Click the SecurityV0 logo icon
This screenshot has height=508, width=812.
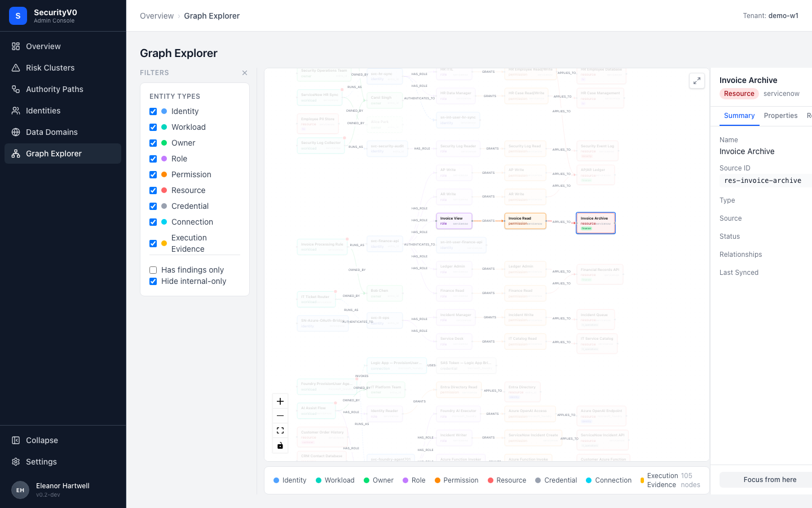pyautogui.click(x=18, y=16)
